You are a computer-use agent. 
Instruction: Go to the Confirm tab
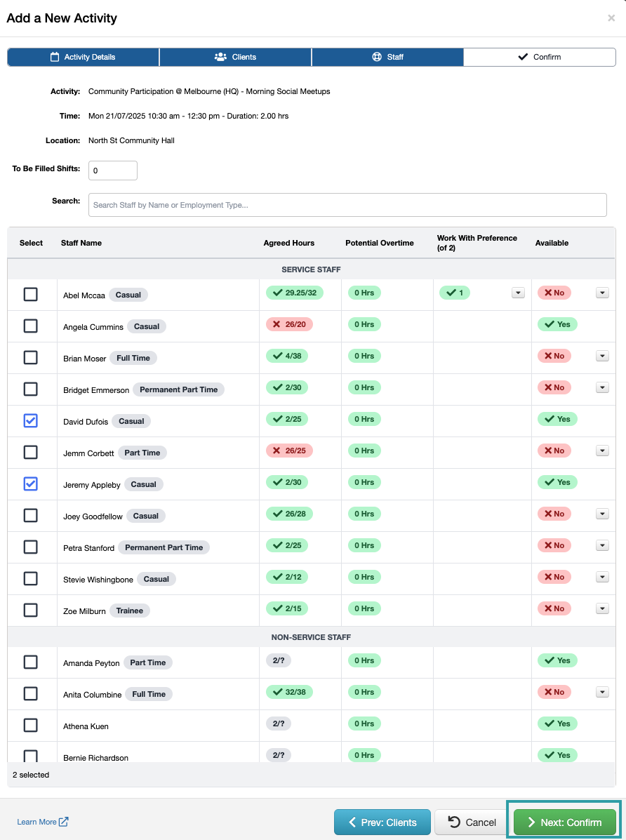(540, 57)
